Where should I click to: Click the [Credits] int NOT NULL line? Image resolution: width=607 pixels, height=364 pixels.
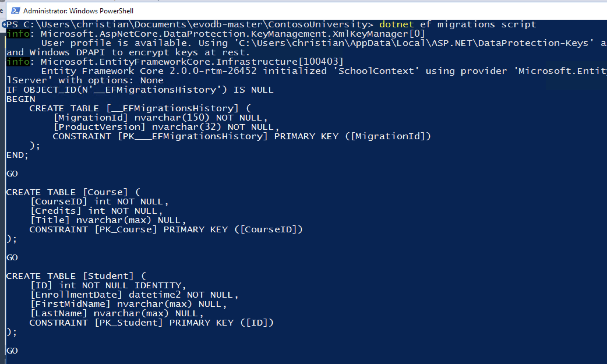[96, 211]
